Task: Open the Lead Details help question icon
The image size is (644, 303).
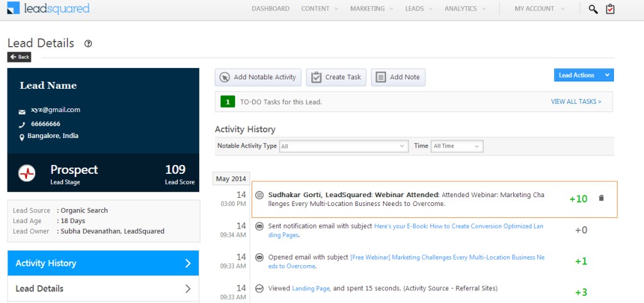Action: [88, 43]
